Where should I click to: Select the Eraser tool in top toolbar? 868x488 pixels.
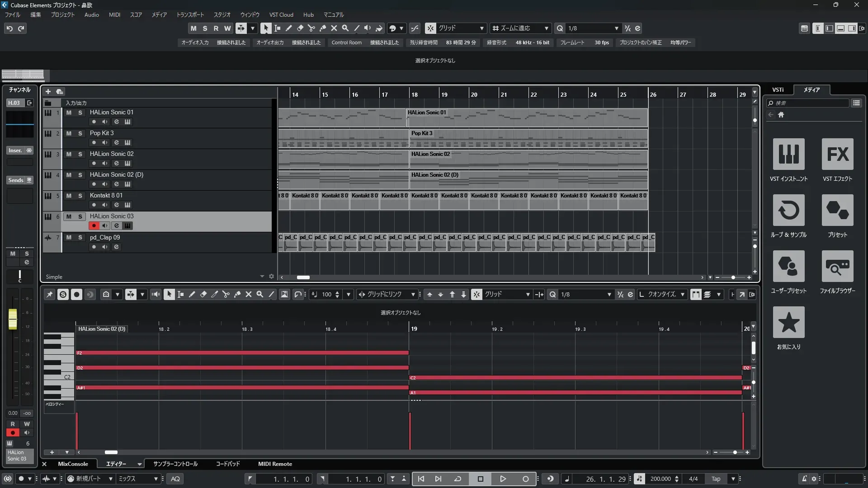tap(300, 28)
